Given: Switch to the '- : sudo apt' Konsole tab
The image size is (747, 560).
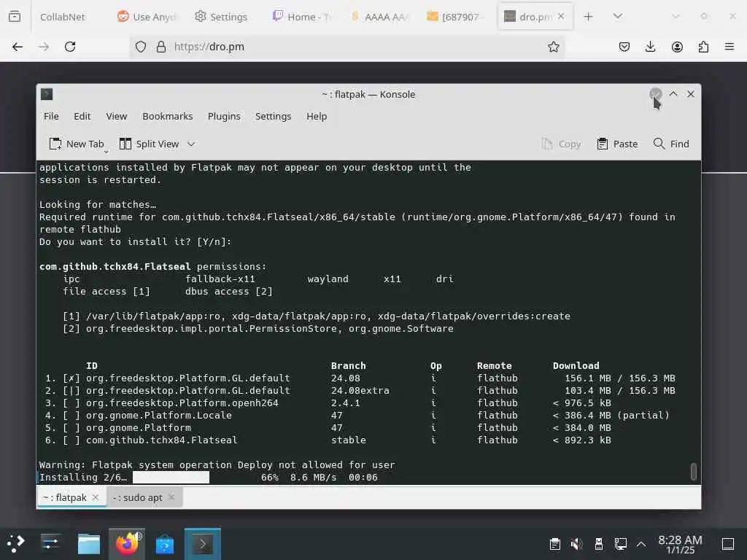Looking at the screenshot, I should [x=137, y=497].
